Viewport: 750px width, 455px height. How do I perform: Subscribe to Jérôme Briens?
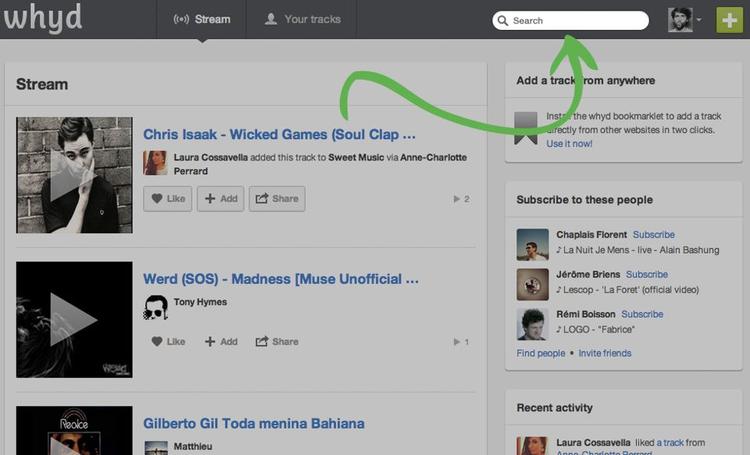click(646, 274)
